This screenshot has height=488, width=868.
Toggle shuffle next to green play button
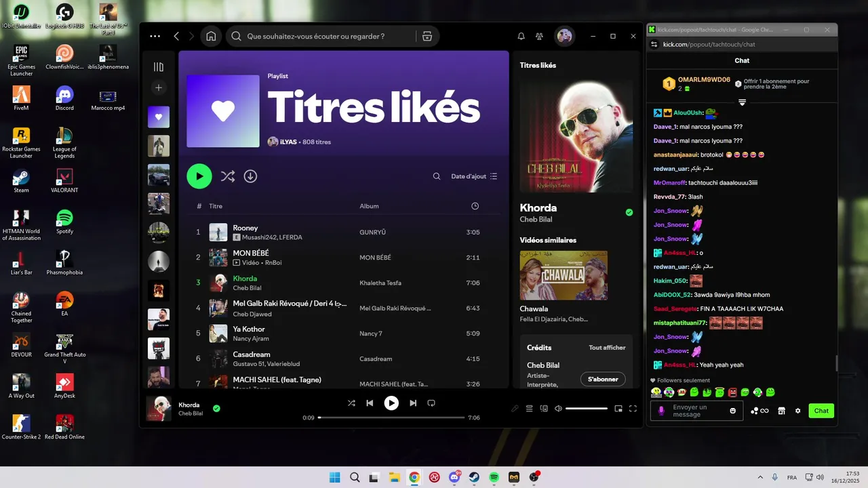pyautogui.click(x=227, y=176)
